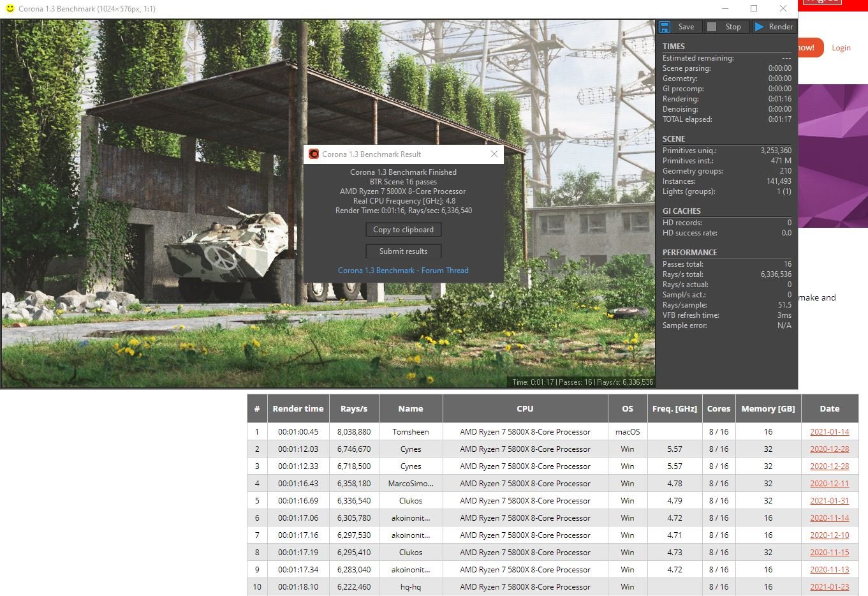Click macOS cell in first row
Screen dimensions: 868x596
coord(628,432)
